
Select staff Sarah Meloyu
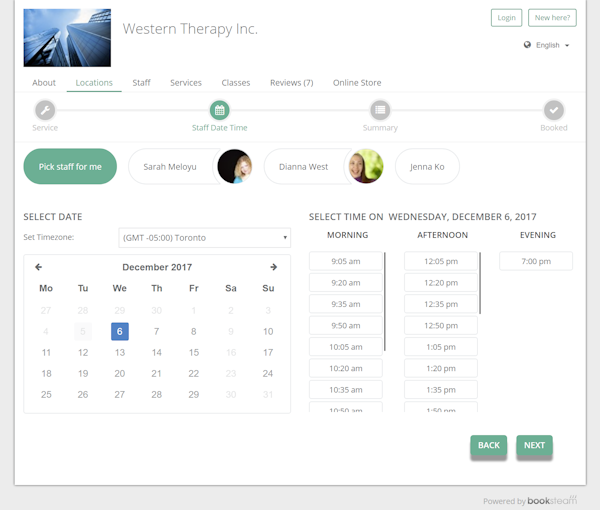tap(170, 166)
